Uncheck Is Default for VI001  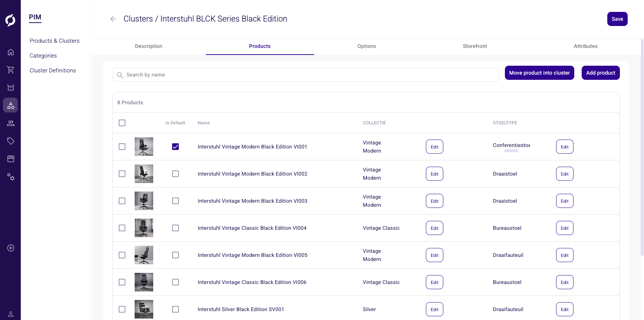175,147
